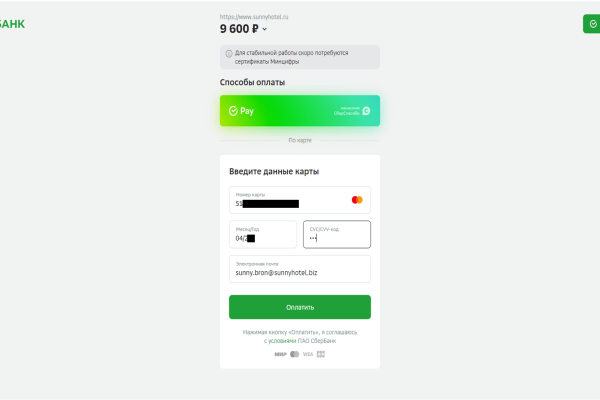Pay using the green SberPay button
This screenshot has height=400, width=600.
pos(299,111)
